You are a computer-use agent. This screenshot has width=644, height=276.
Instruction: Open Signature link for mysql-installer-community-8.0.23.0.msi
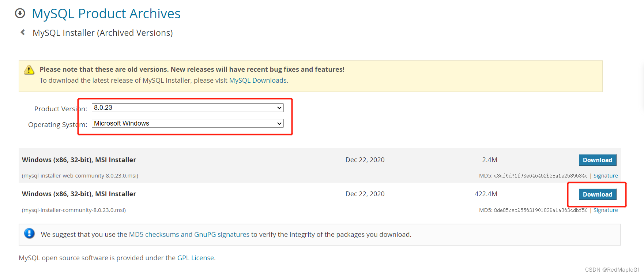coord(606,210)
